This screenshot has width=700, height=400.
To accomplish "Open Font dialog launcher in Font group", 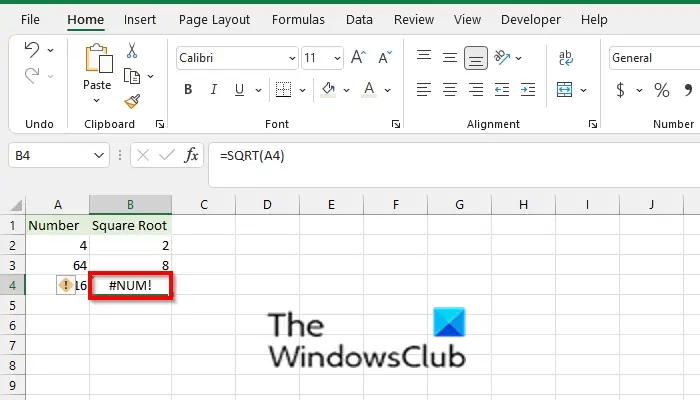I will 396,124.
